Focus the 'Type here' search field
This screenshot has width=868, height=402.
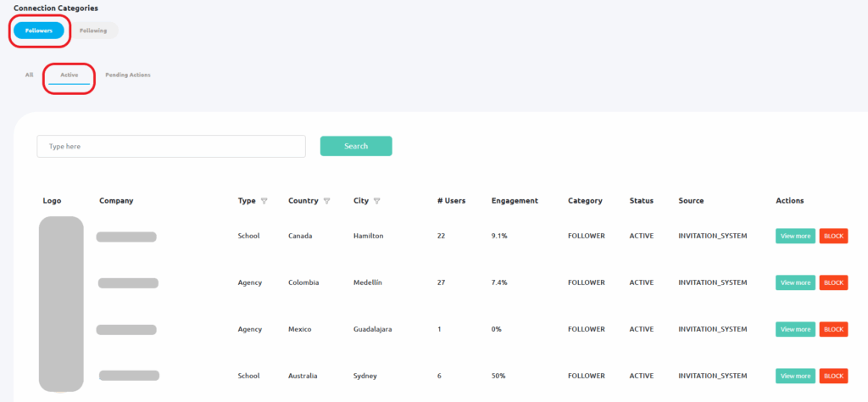171,146
